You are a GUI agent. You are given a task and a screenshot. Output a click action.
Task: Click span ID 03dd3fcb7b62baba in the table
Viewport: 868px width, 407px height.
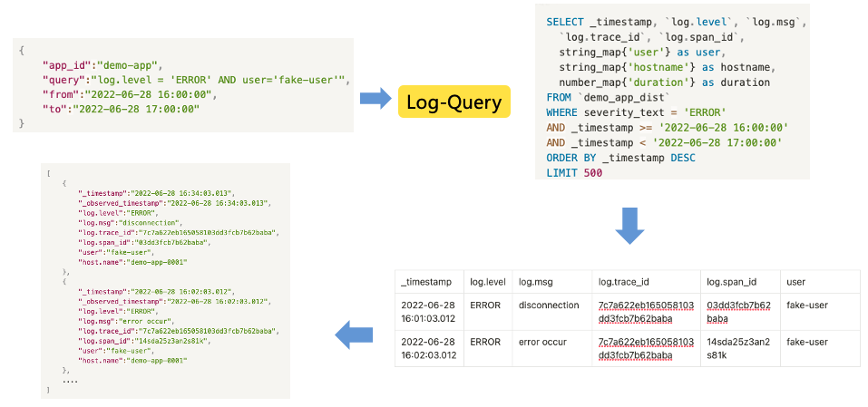[x=738, y=312]
